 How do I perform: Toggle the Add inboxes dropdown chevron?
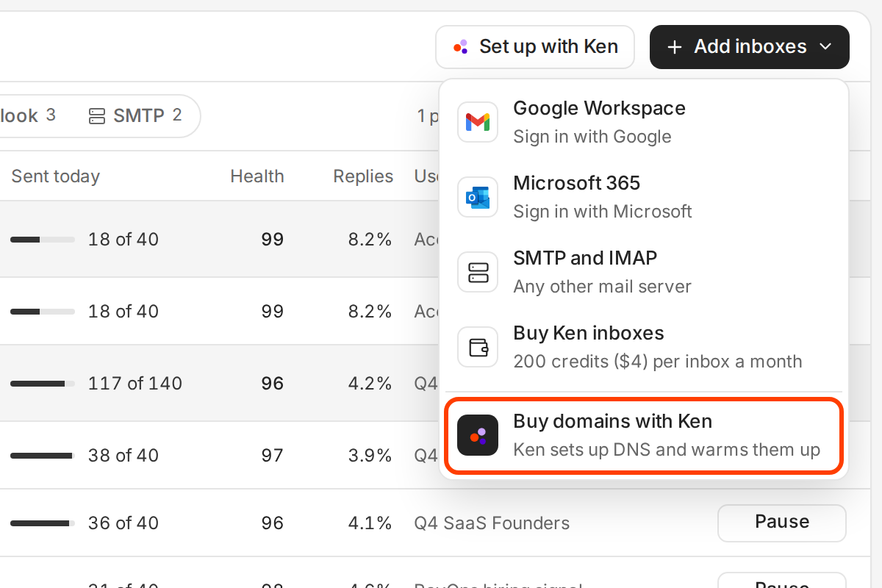click(x=825, y=47)
